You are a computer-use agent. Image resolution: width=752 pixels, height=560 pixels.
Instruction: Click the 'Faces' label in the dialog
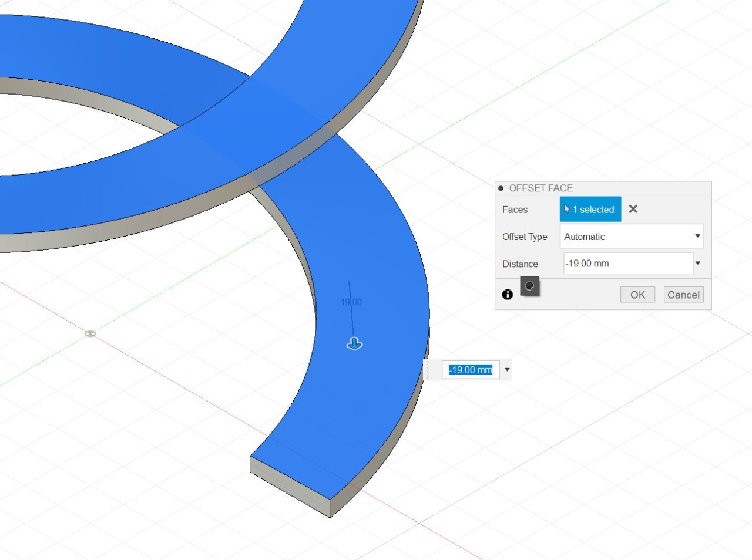(x=515, y=210)
